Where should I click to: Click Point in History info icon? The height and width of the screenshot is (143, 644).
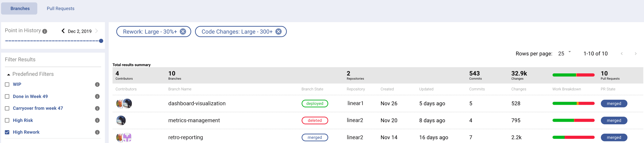click(x=45, y=31)
